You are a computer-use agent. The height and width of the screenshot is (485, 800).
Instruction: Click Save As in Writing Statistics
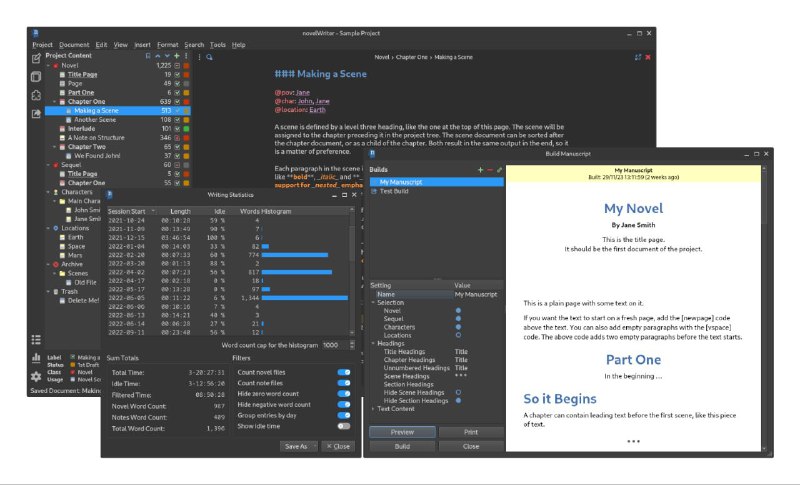coord(297,446)
